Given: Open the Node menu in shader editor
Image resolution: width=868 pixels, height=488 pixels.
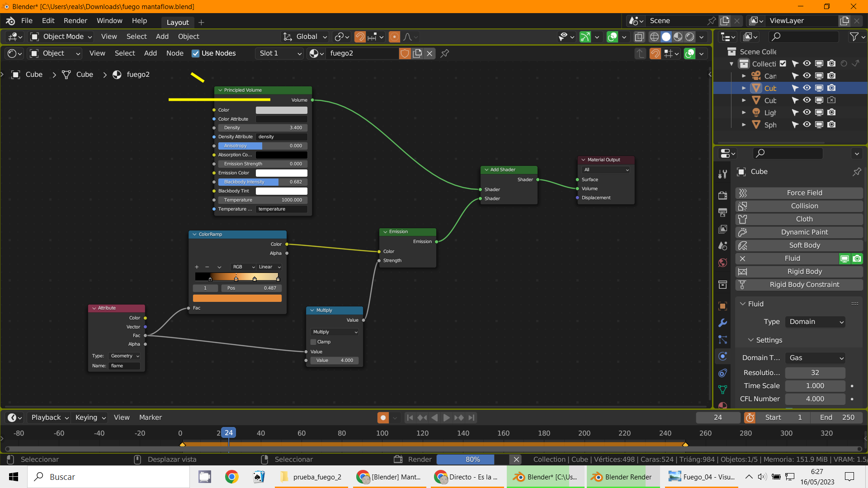Looking at the screenshot, I should coord(175,53).
